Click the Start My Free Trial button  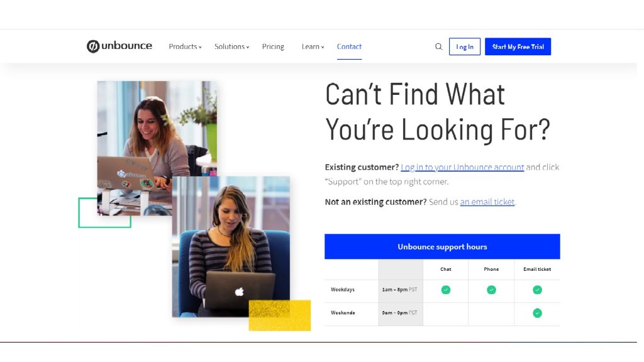tap(518, 47)
